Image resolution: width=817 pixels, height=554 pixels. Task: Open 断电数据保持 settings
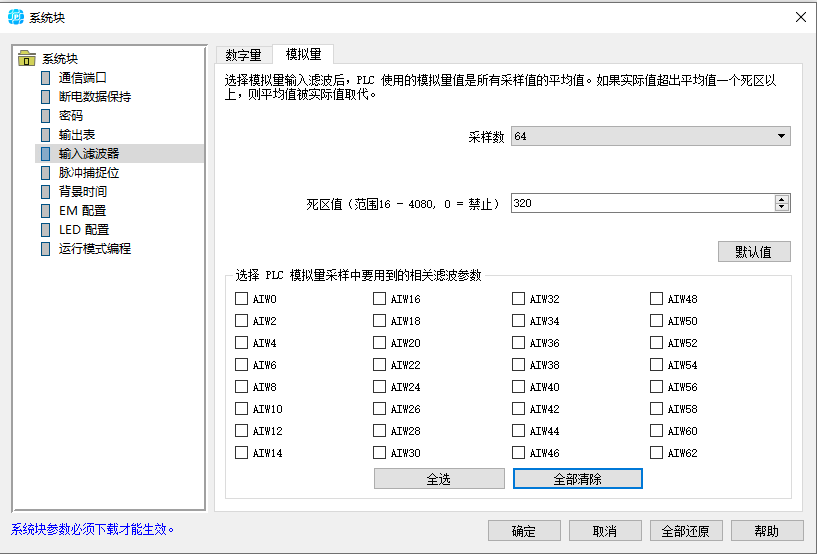tap(95, 96)
